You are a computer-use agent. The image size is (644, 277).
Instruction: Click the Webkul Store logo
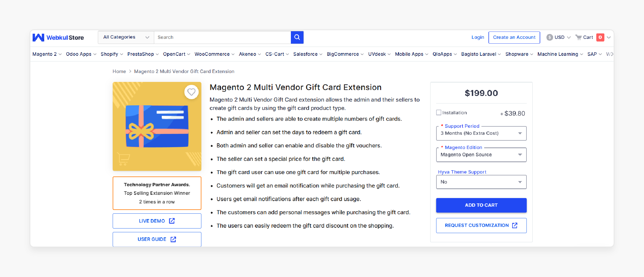pyautogui.click(x=58, y=37)
